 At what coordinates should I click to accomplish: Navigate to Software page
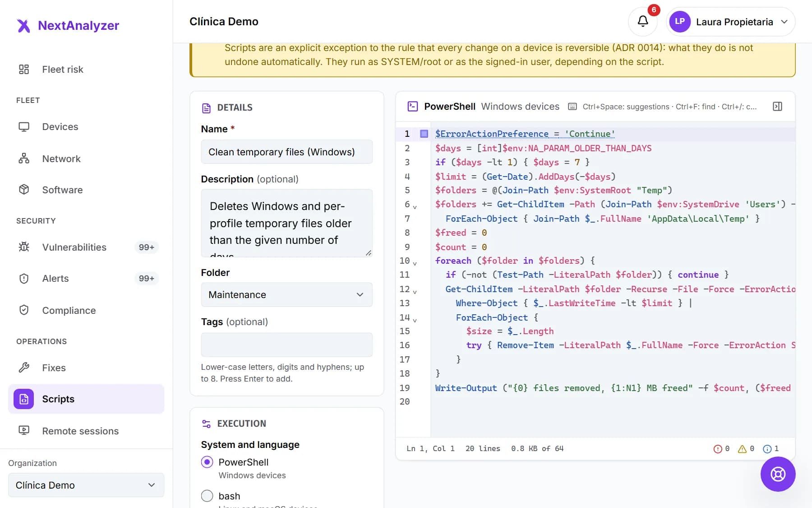click(86, 190)
